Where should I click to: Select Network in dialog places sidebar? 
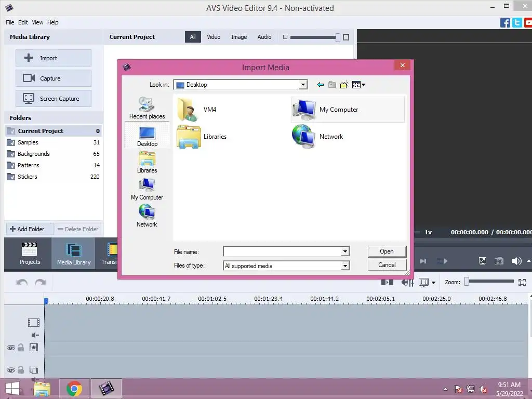click(147, 216)
